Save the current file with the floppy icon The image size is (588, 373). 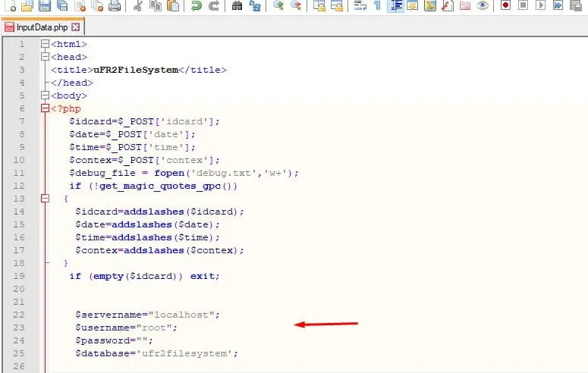(45, 5)
